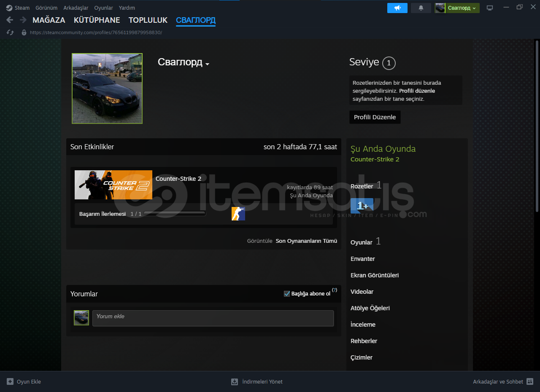Switch to Big Picture mode icon
This screenshot has height=392, width=540.
(490, 8)
